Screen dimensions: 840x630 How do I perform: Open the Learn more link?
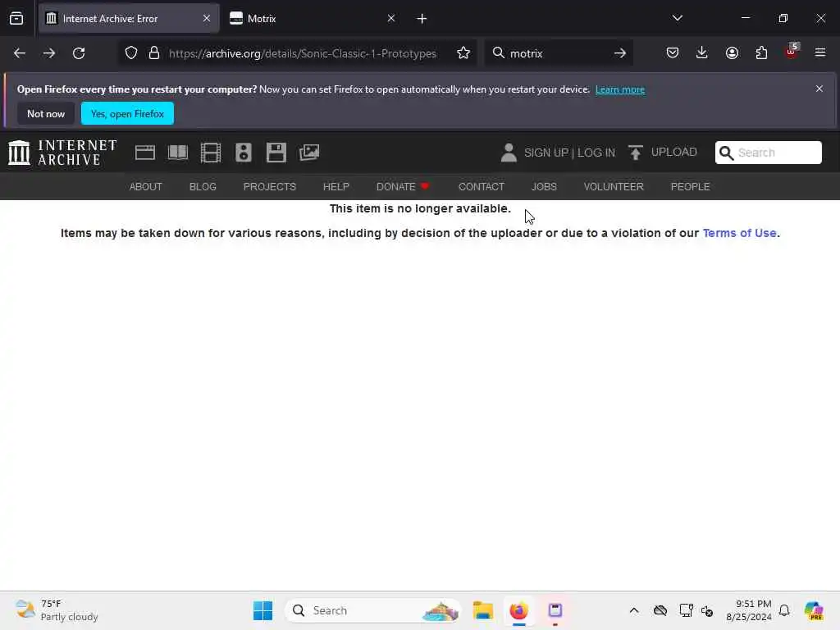[620, 89]
